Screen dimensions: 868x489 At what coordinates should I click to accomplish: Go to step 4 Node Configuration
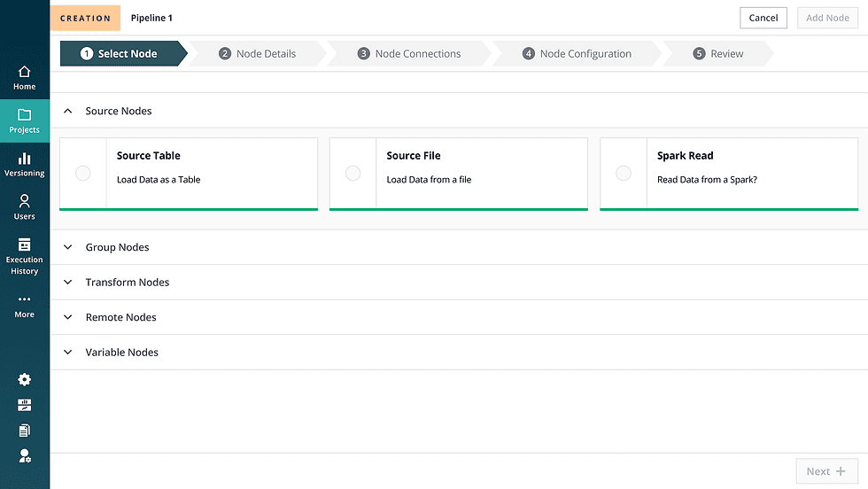(x=577, y=54)
